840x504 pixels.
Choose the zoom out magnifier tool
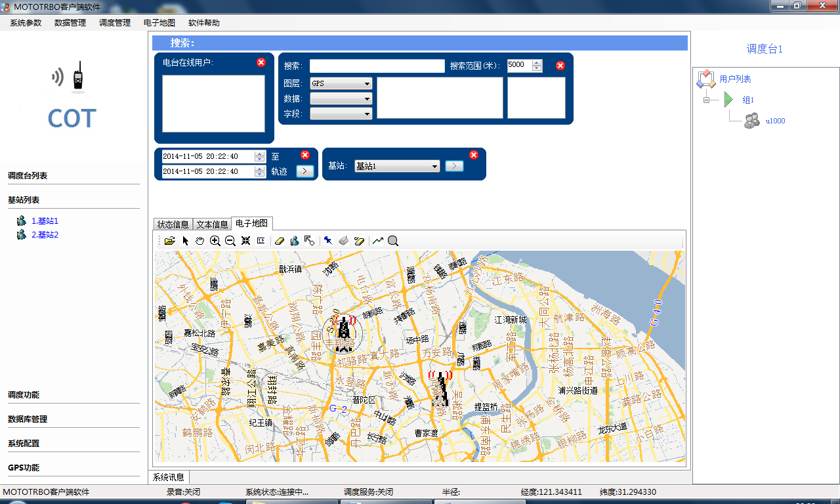tap(230, 241)
